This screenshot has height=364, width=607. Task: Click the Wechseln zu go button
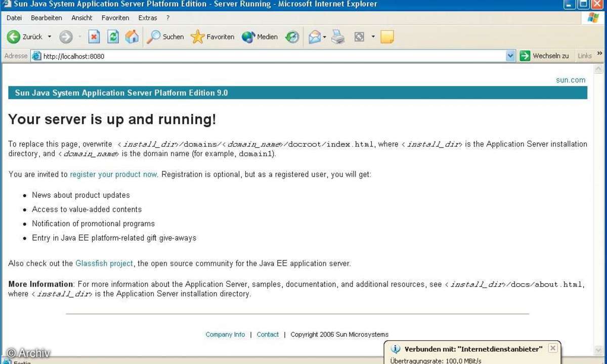pyautogui.click(x=545, y=56)
